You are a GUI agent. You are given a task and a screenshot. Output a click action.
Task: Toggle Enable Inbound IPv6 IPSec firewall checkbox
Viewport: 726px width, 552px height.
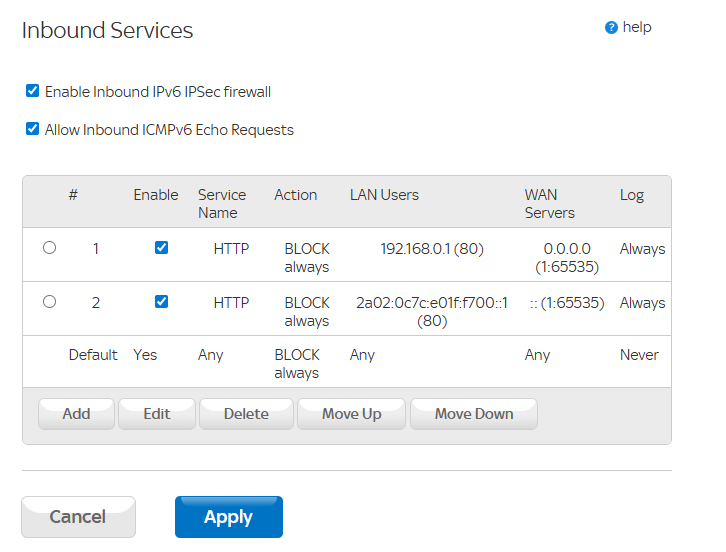tap(32, 92)
